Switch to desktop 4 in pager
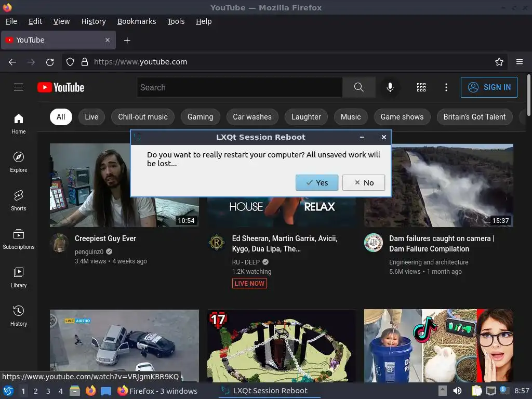This screenshot has width=532, height=399. 60,391
